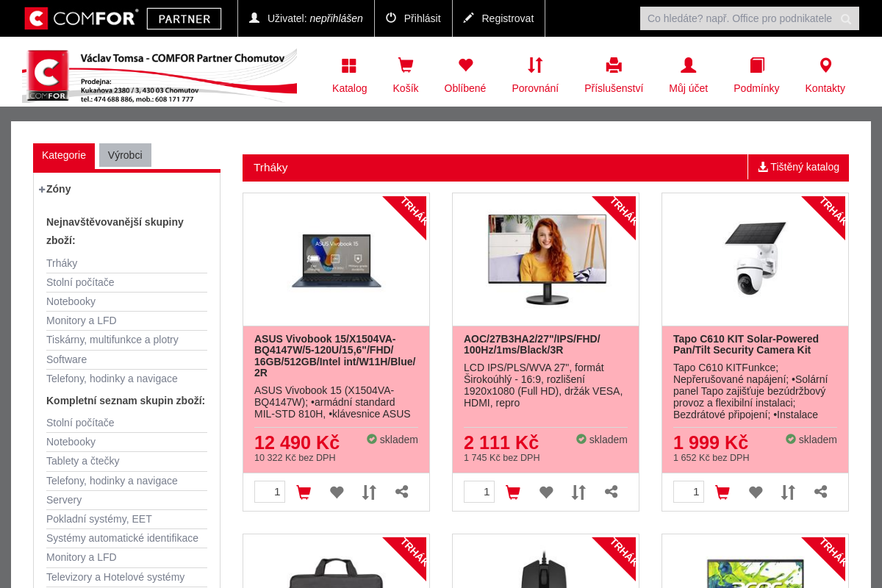This screenshot has height=588, width=882.
Task: Click the Přihlásit login link
Action: (x=414, y=18)
